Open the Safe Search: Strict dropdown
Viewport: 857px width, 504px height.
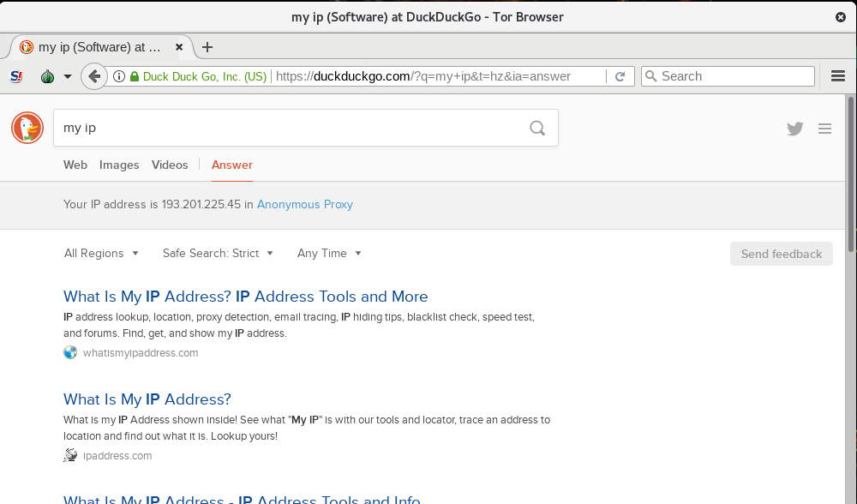[218, 253]
